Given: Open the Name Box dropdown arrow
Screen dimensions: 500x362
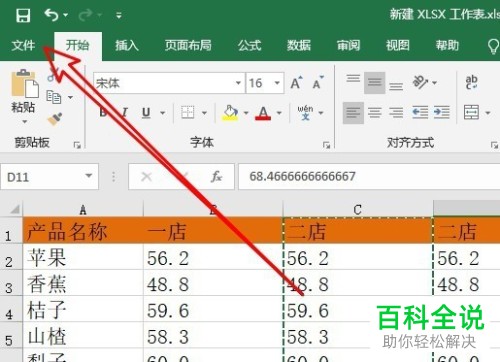Looking at the screenshot, I should pos(89,176).
